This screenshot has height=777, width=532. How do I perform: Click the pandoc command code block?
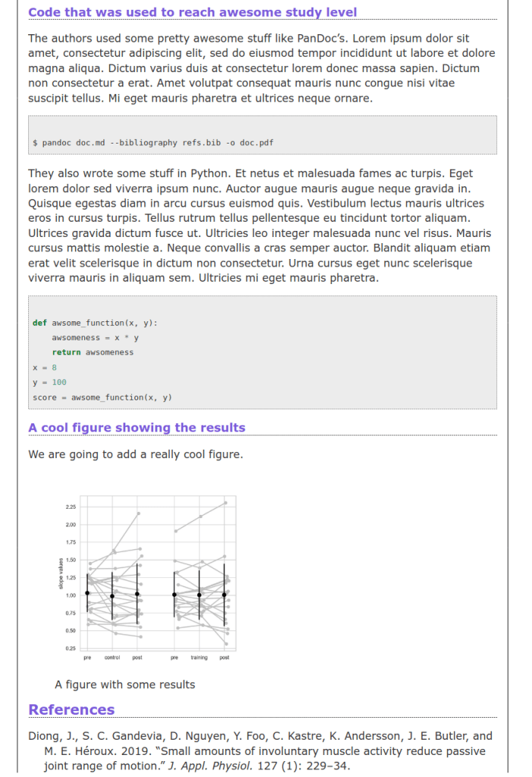153,142
